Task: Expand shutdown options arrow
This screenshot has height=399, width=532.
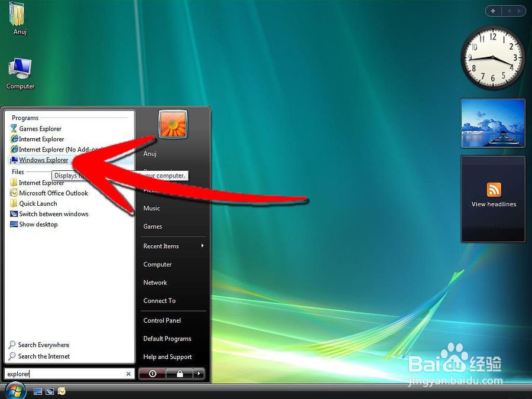Action: coord(199,374)
